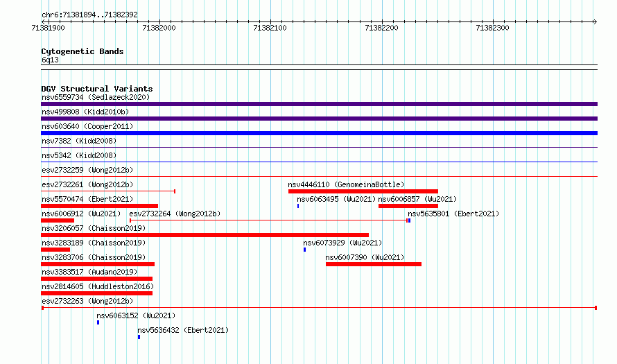Click the 71382100 ruler position label
617x364 pixels.
click(270, 28)
